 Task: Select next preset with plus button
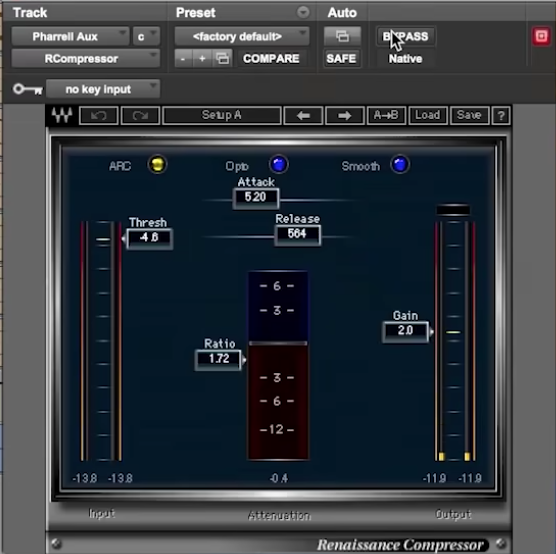point(202,59)
